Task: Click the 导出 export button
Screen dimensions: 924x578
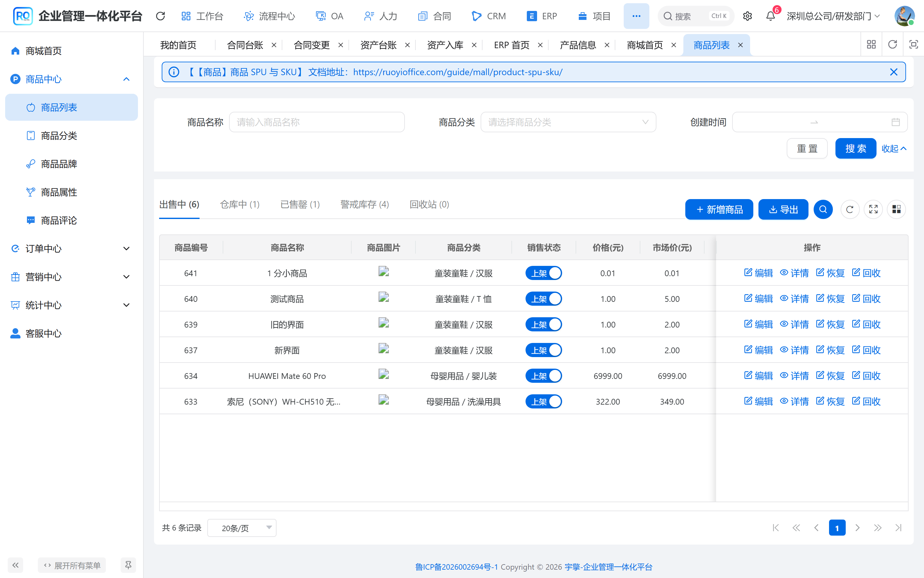Action: pos(783,209)
